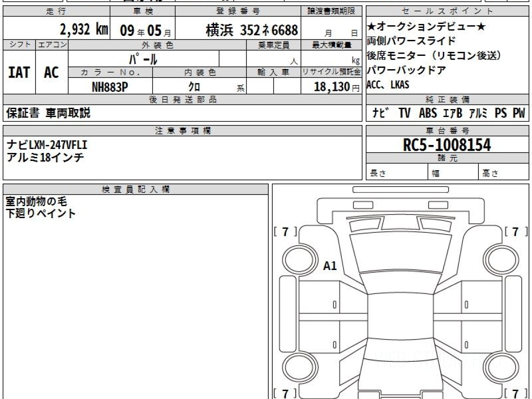
Task: Select the AC air conditioner cell
Action: [x=51, y=73]
